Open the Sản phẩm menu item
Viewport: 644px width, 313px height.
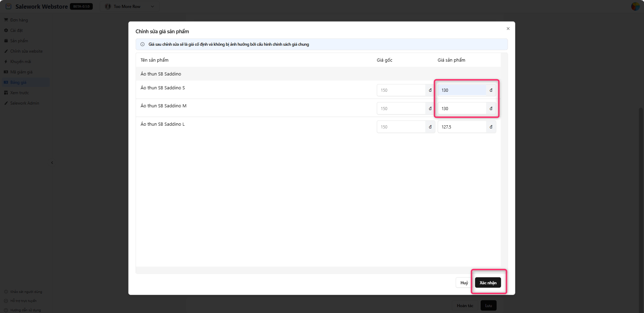tap(19, 41)
